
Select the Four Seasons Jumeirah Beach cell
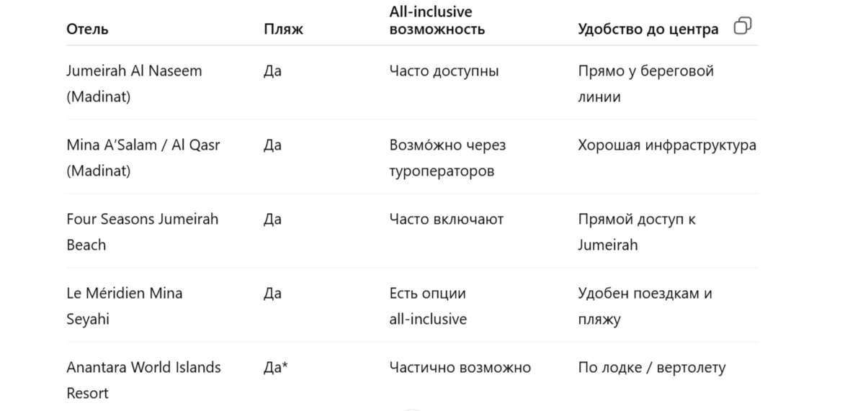(142, 232)
